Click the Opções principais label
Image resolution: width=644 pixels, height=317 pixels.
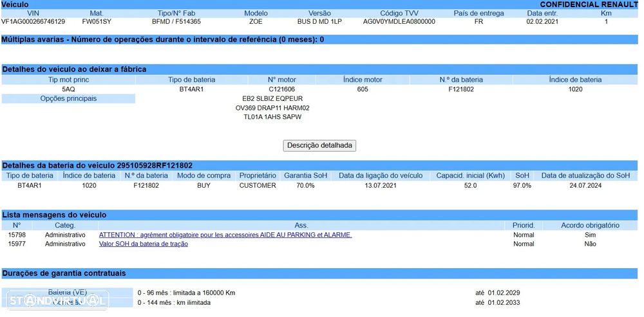pyautogui.click(x=68, y=99)
